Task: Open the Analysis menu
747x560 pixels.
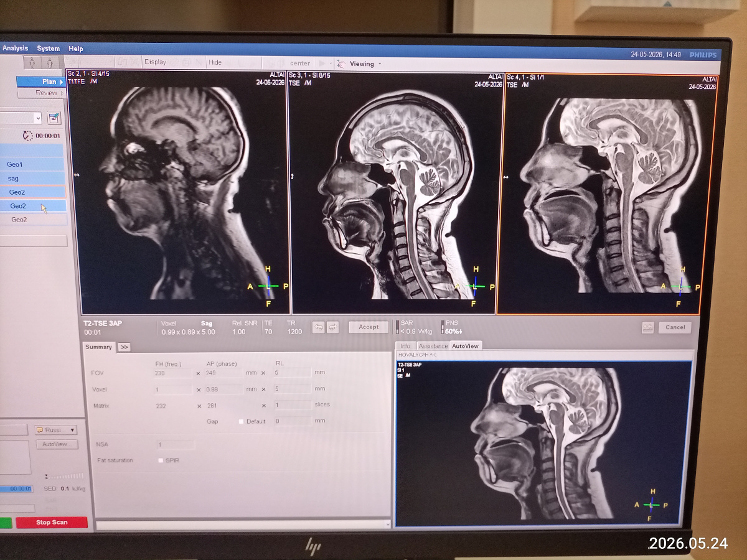Action: tap(15, 49)
